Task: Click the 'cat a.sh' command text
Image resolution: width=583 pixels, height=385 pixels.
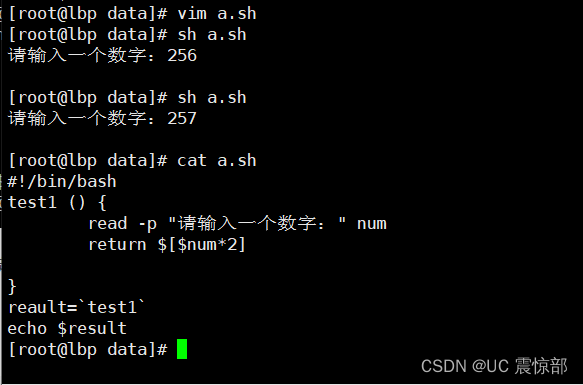Action: [217, 160]
